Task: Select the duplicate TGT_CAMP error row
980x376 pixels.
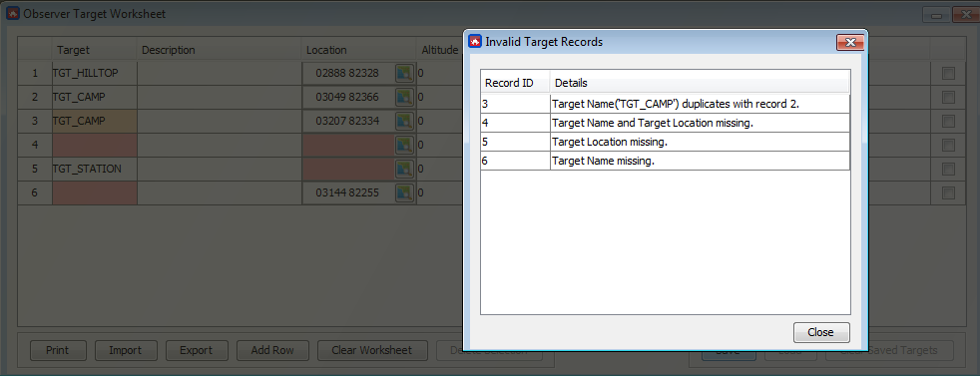Action: [x=665, y=104]
